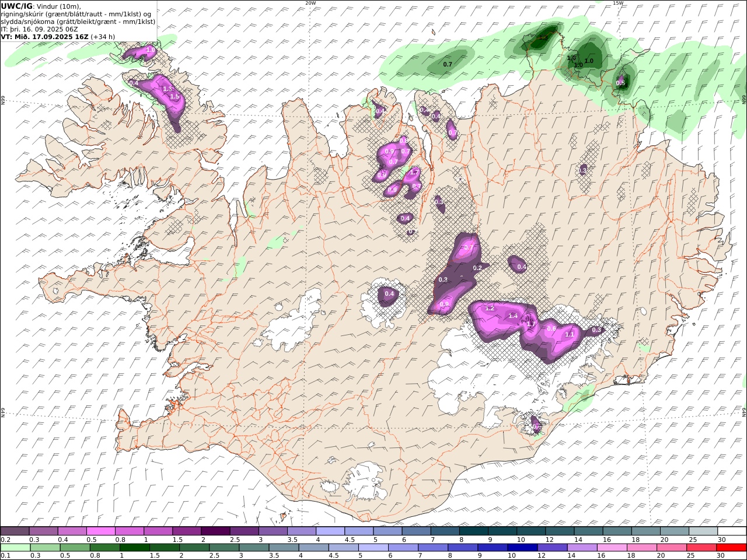Pick the darkest green lower swatch from 1 to 1.5
Screen dimensions: 747x560
tap(134, 548)
